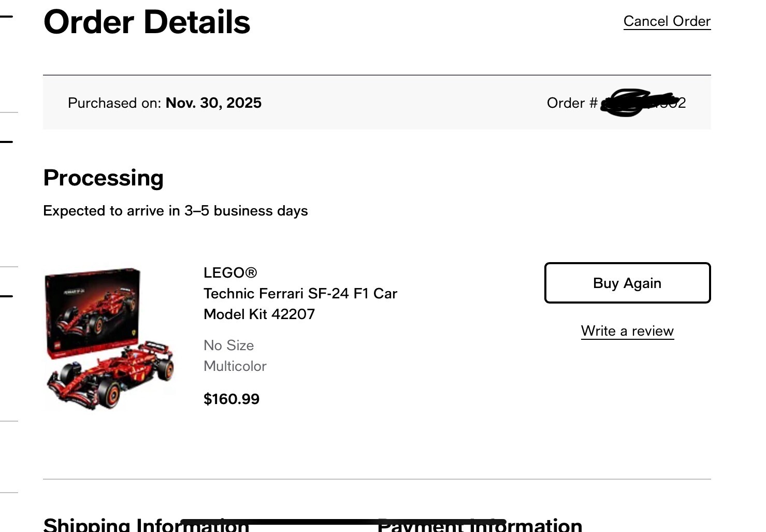766x532 pixels.
Task: Click the Order Details heading
Action: pyautogui.click(x=147, y=22)
